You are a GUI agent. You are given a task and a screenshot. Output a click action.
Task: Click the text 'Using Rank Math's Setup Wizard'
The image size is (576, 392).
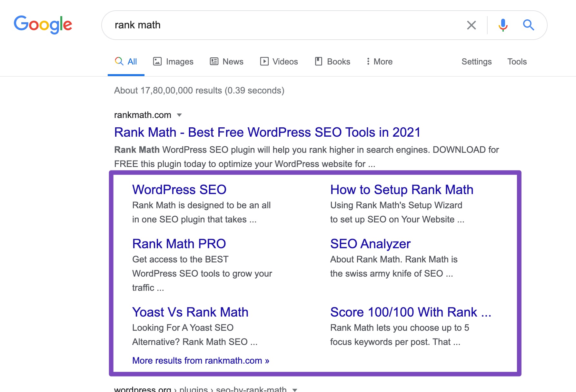[x=396, y=205]
